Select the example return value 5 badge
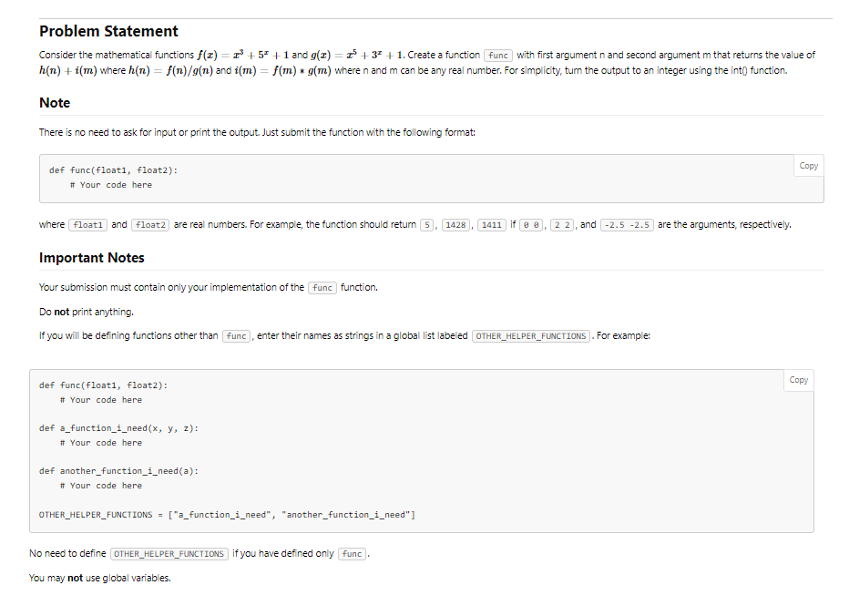 (424, 224)
